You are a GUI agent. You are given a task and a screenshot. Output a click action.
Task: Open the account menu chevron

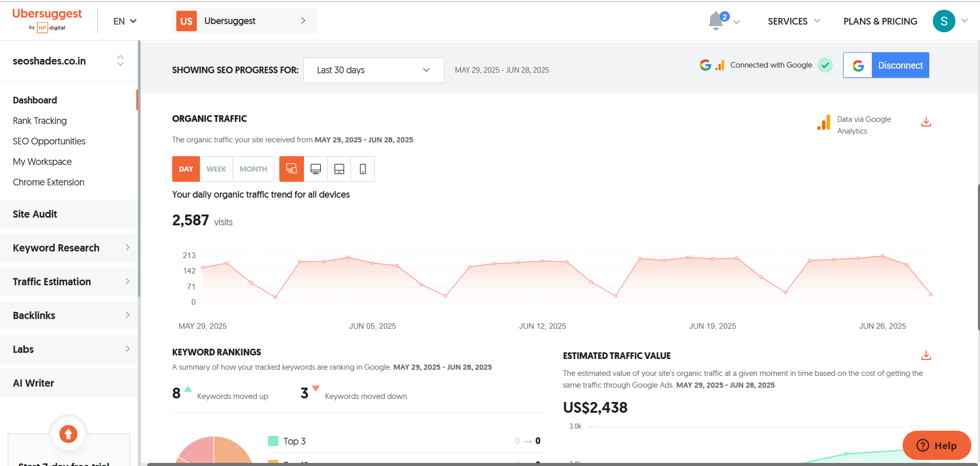tap(965, 21)
